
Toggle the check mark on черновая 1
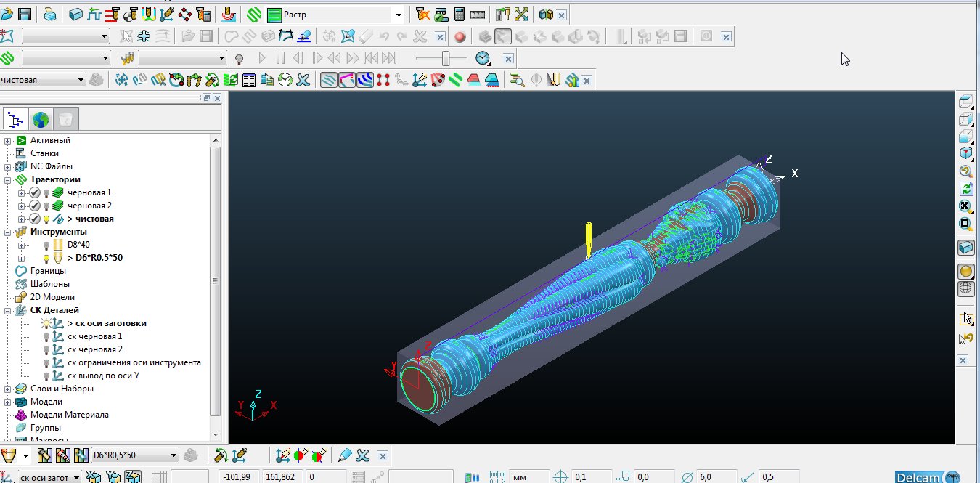coord(34,193)
